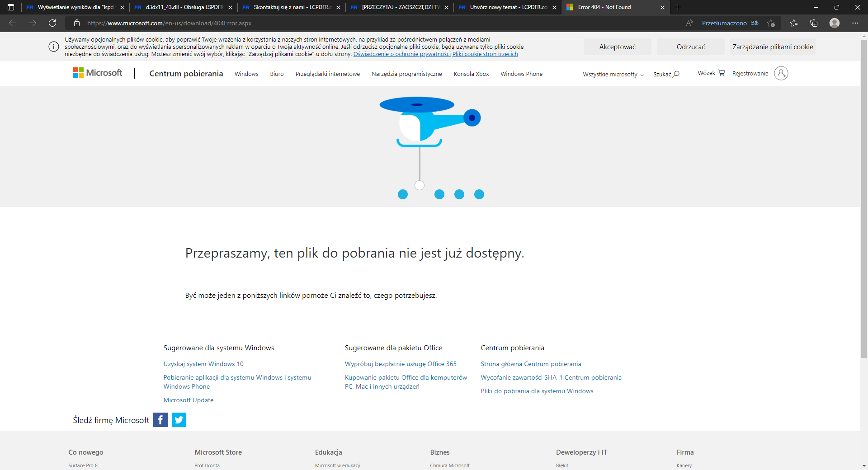
Task: Open 'Windows Phone' navigation item
Action: click(521, 74)
